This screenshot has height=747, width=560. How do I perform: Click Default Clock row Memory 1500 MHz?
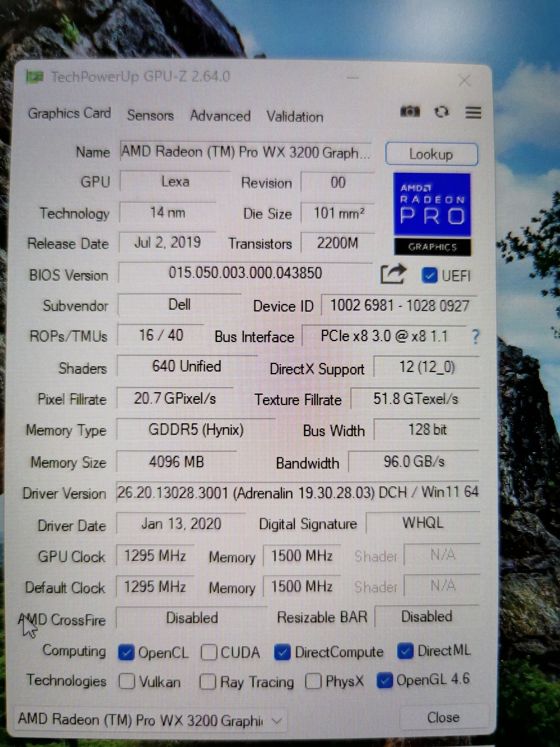coord(302,586)
